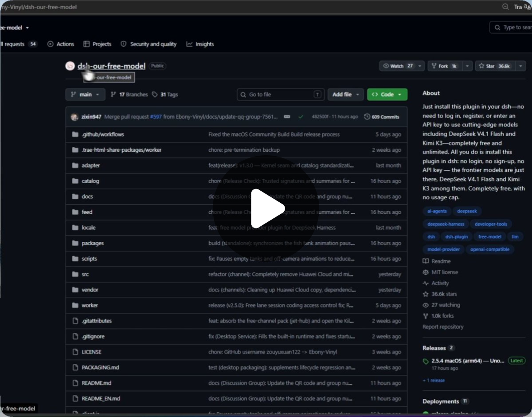Click the file icon beside PACKAGING.md
Image resolution: width=532 pixels, height=417 pixels.
click(x=75, y=367)
